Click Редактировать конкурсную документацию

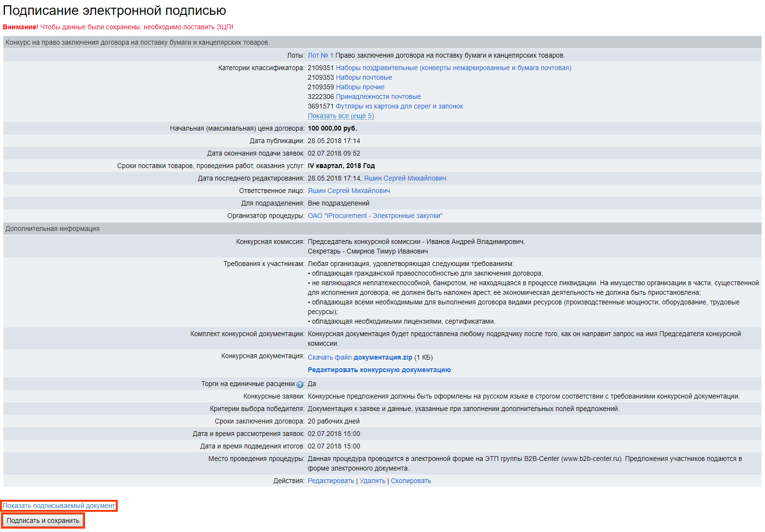(x=379, y=370)
